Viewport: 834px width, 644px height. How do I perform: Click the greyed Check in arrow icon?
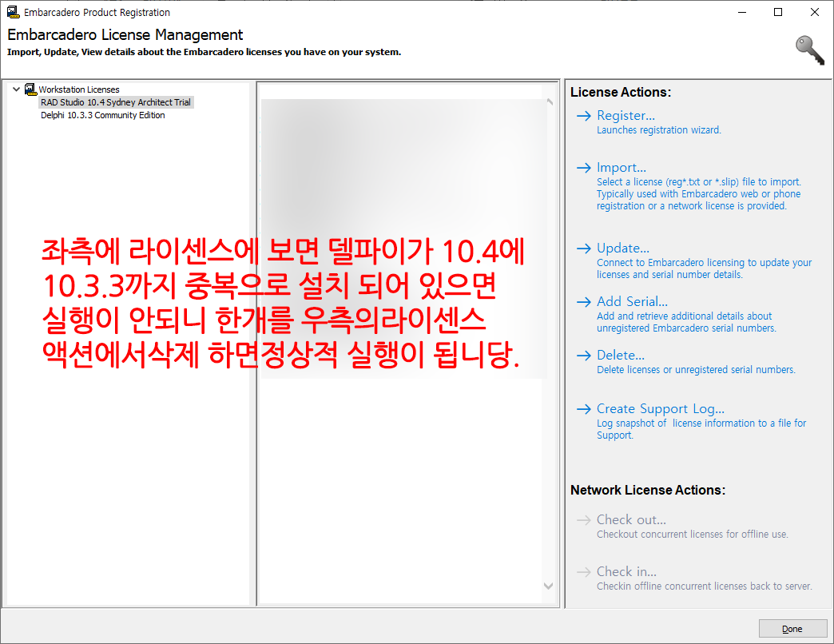[x=583, y=571]
